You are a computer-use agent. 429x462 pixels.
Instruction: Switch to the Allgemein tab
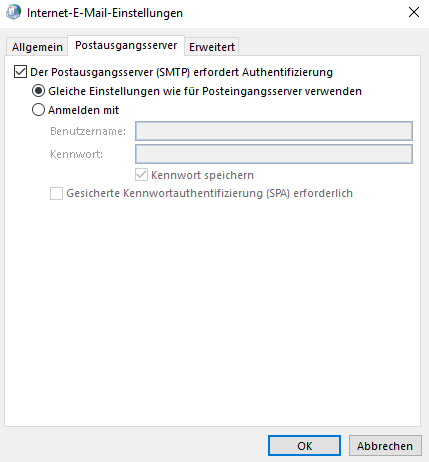[37, 47]
